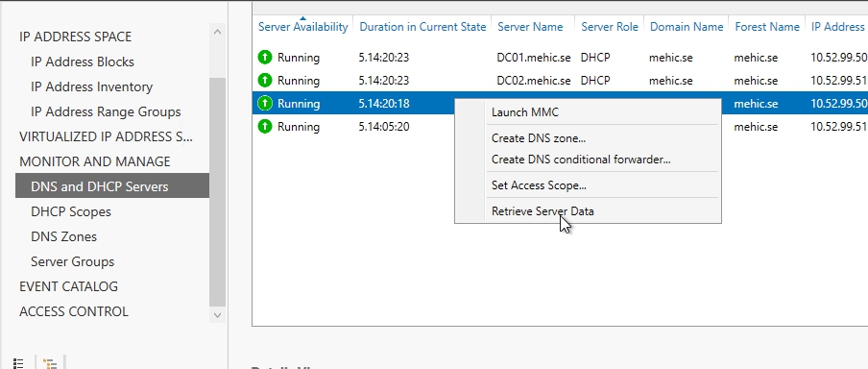Click green status icon in highlighted selected row
Image resolution: width=868 pixels, height=369 pixels.
[265, 104]
